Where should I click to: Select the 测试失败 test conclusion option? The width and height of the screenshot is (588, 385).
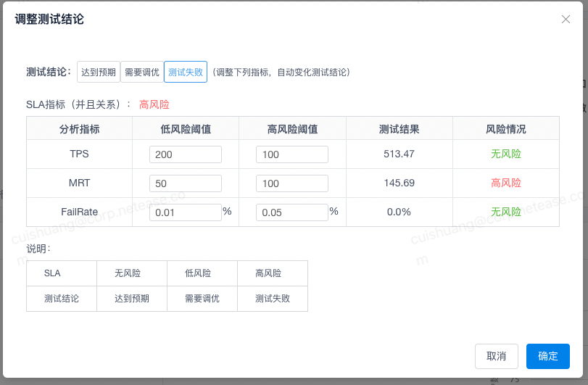[x=186, y=72]
